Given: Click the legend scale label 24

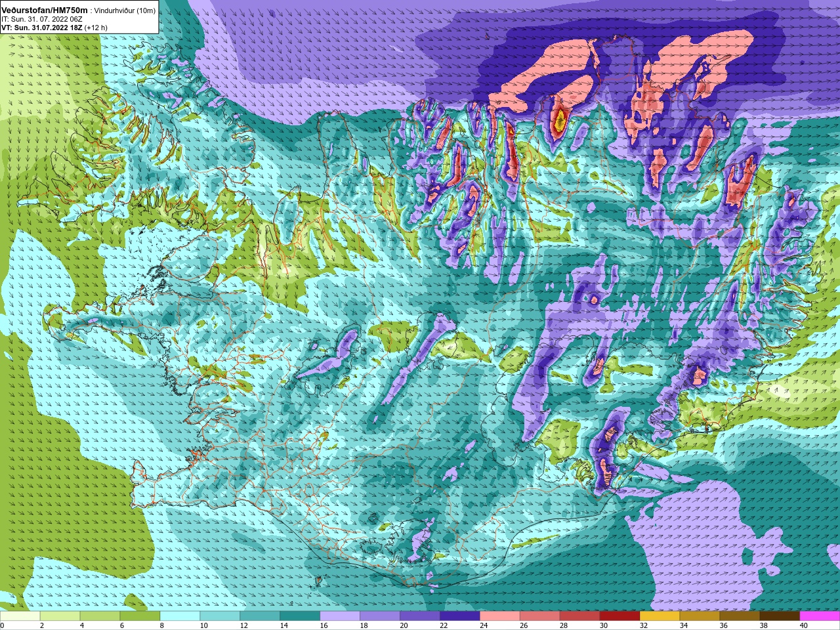Looking at the screenshot, I should coord(484,625).
